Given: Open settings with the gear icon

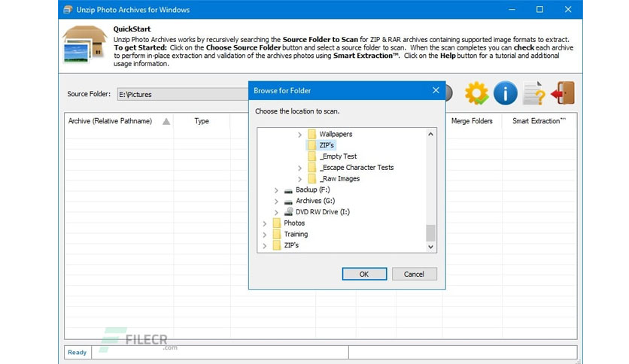Looking at the screenshot, I should click(476, 93).
